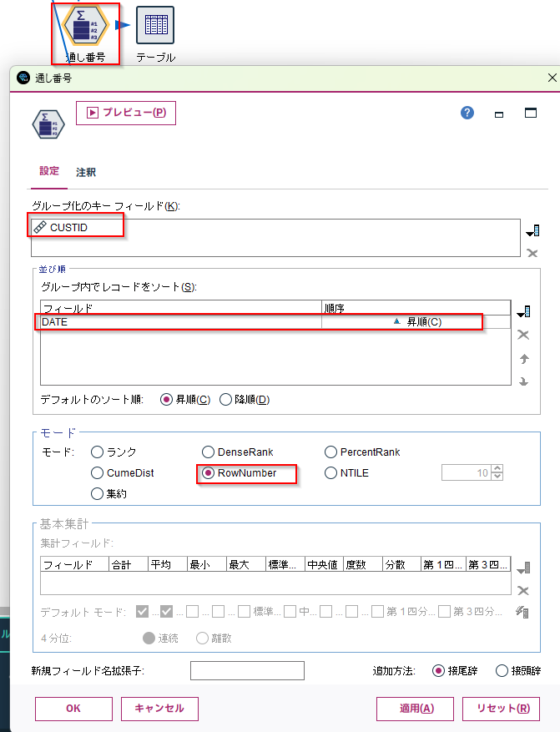The image size is (560, 732).
Task: Remove selected key field with X icon
Action: click(532, 253)
